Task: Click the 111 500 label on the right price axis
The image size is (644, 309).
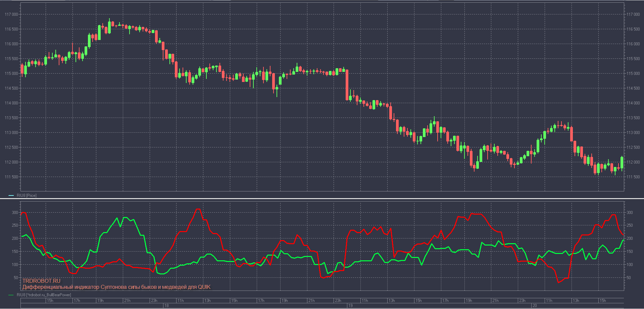Action: click(x=633, y=177)
